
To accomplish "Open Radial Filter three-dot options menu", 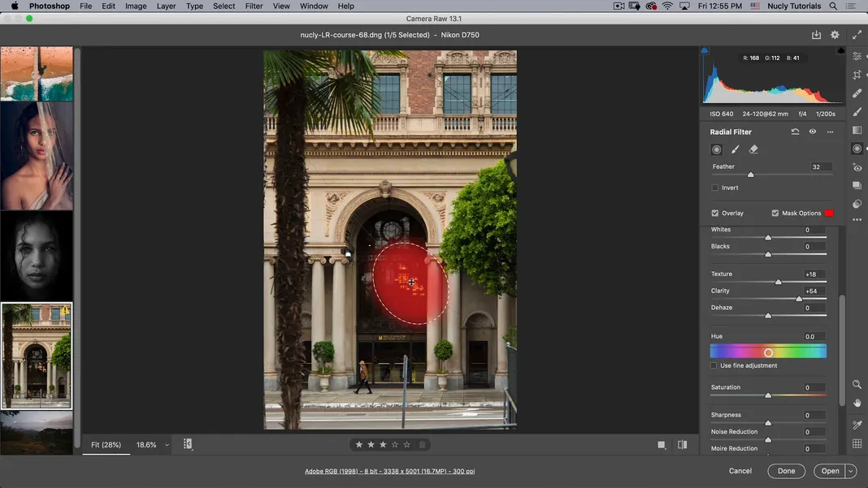I will 830,132.
